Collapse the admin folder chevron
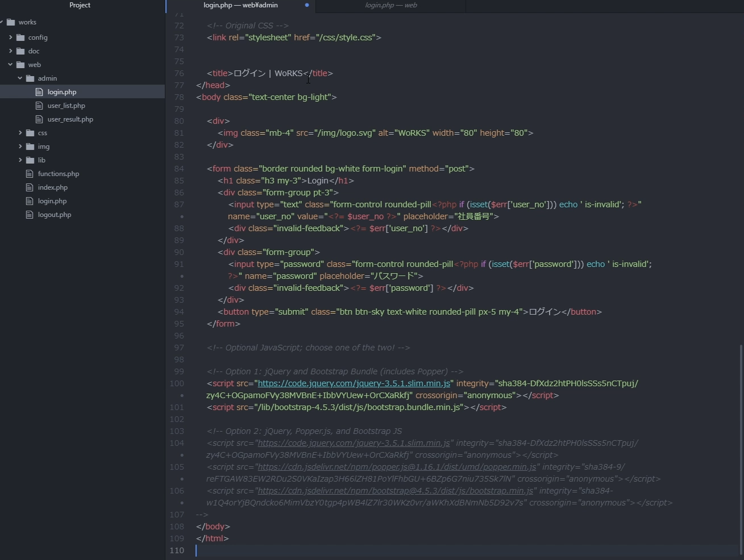This screenshot has height=560, width=744. pyautogui.click(x=20, y=78)
